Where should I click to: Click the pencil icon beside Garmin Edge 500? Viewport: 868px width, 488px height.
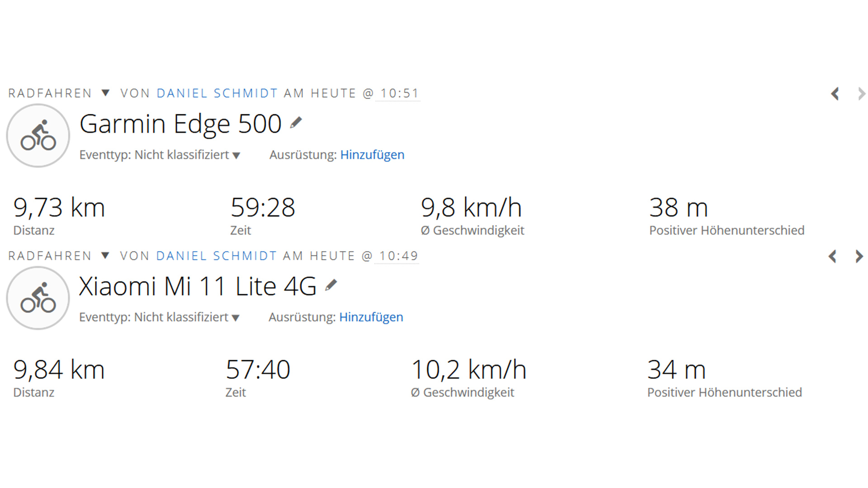click(x=296, y=123)
